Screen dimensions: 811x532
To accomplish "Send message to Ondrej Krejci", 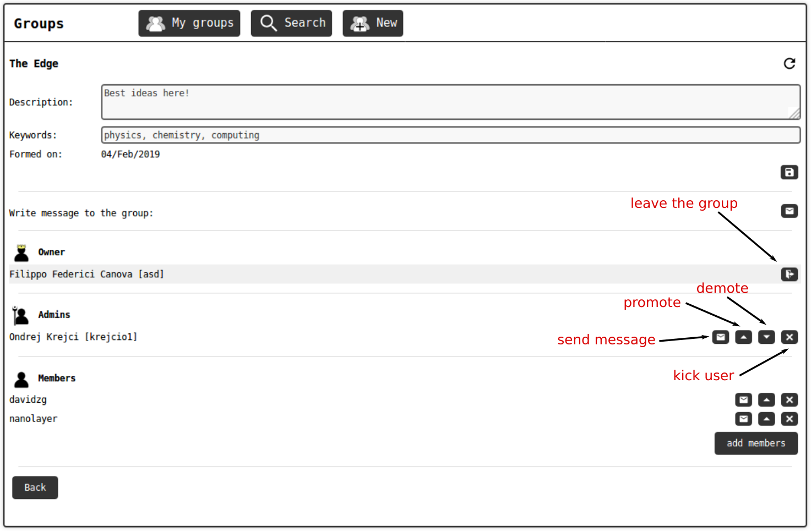I will (x=720, y=337).
